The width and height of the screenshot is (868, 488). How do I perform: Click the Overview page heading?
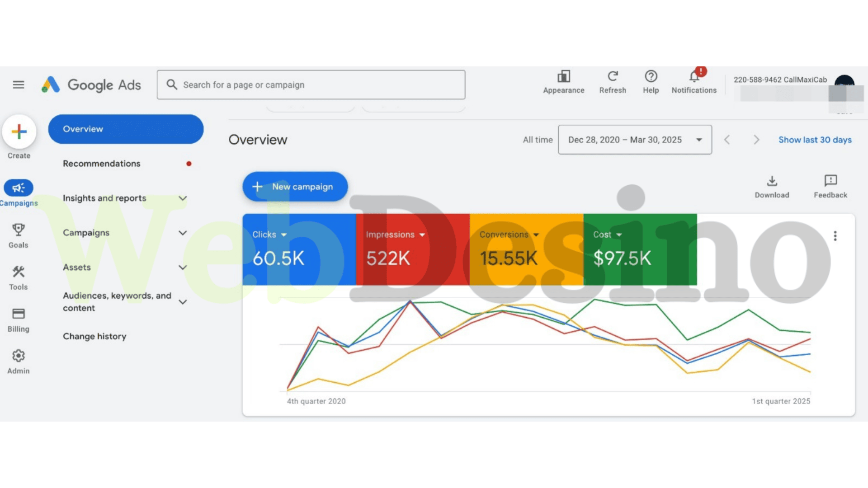(x=258, y=140)
